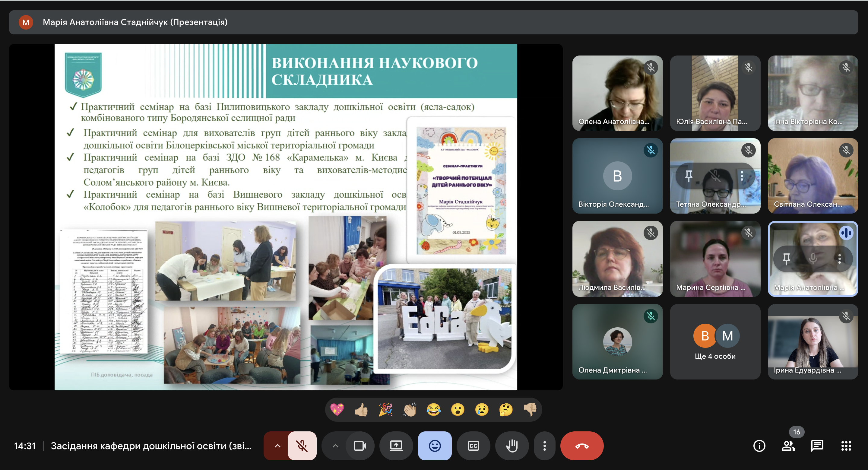Unmute the microphone in bottom toolbar
This screenshot has width=868, height=470.
[x=302, y=446]
